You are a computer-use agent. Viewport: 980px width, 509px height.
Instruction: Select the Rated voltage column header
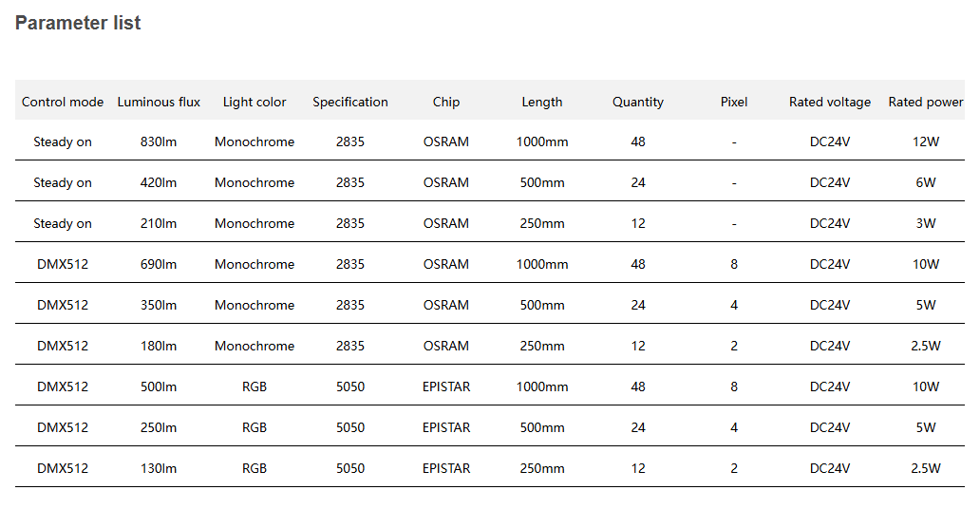[x=830, y=102]
